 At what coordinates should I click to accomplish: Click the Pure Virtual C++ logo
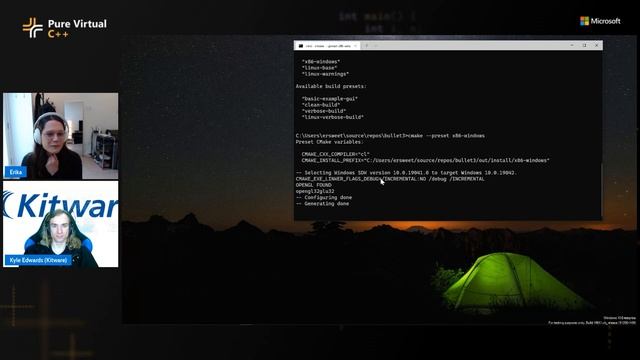(64, 28)
